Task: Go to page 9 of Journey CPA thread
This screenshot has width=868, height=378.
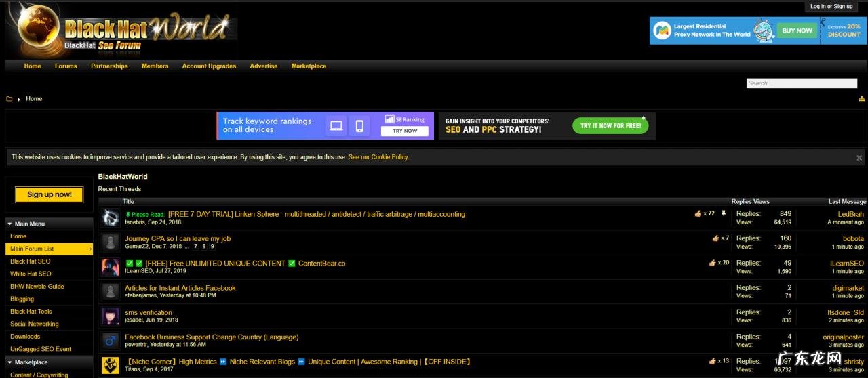Action: point(212,247)
